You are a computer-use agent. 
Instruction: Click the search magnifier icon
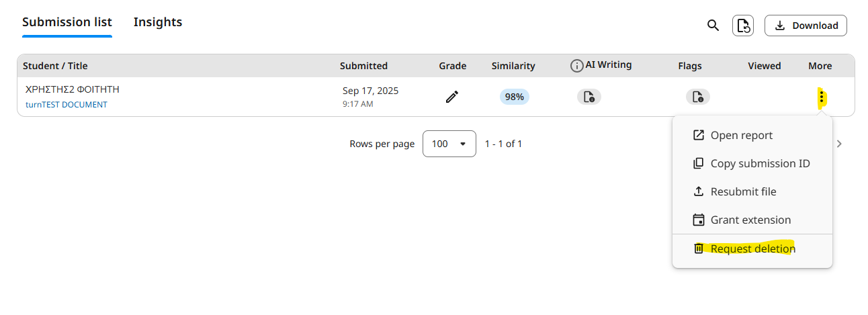[x=713, y=26]
